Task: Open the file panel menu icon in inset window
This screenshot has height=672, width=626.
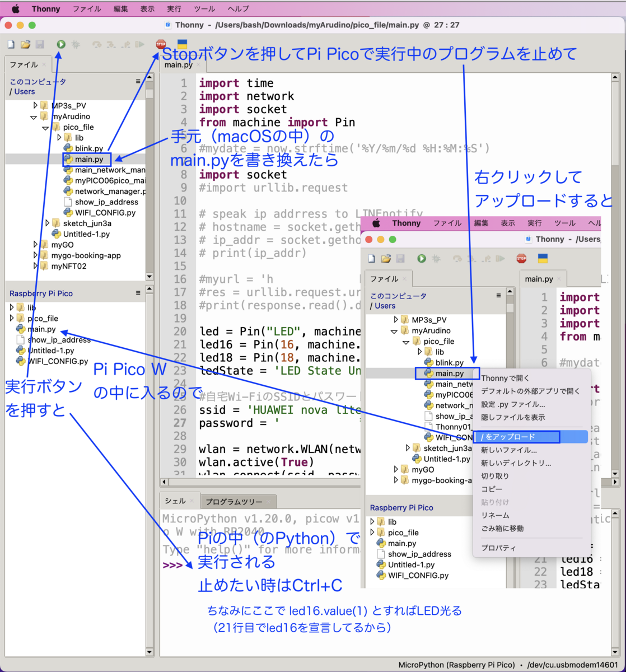Action: (x=499, y=296)
